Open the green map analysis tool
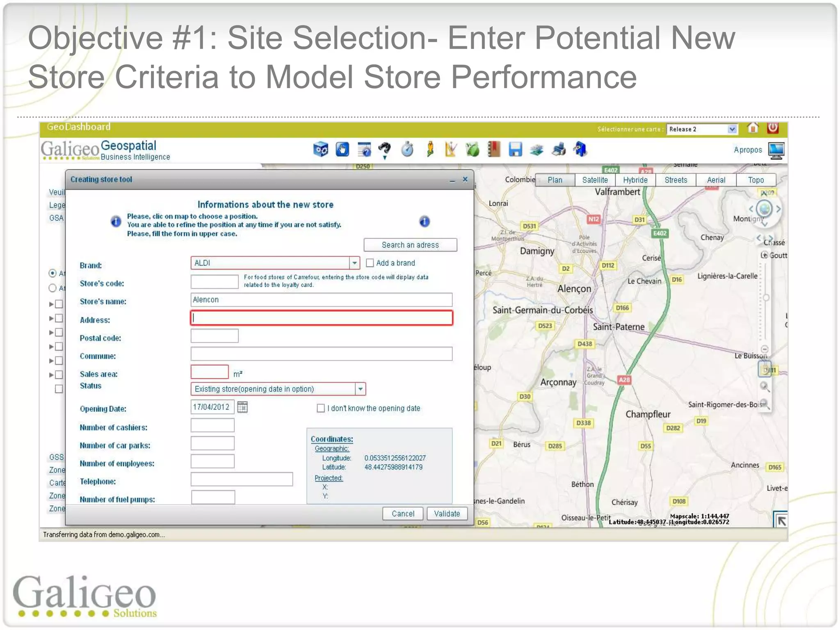Screen dimensions: 840x630 (472, 150)
